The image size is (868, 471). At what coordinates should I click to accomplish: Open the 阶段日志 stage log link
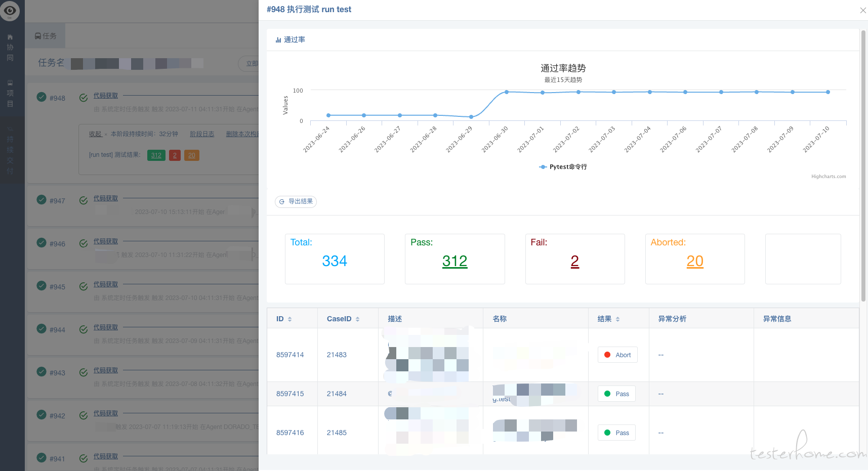tap(202, 134)
